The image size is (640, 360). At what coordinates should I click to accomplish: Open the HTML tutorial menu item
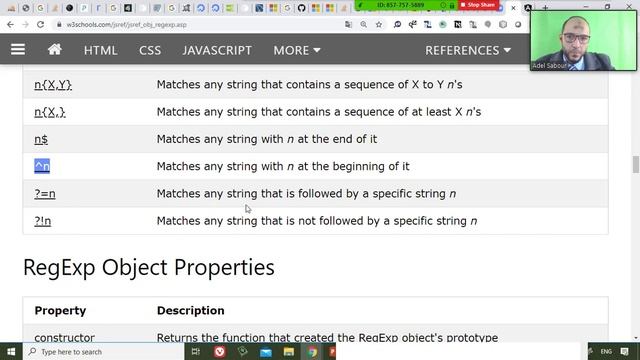pos(100,50)
